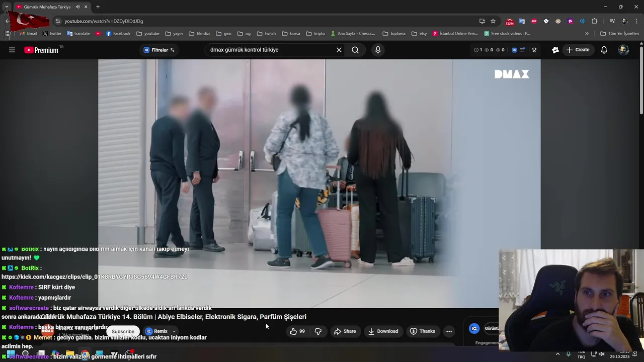644x362 pixels.
Task: Open Chrome profile avatar in toolbar
Action: coord(624,21)
